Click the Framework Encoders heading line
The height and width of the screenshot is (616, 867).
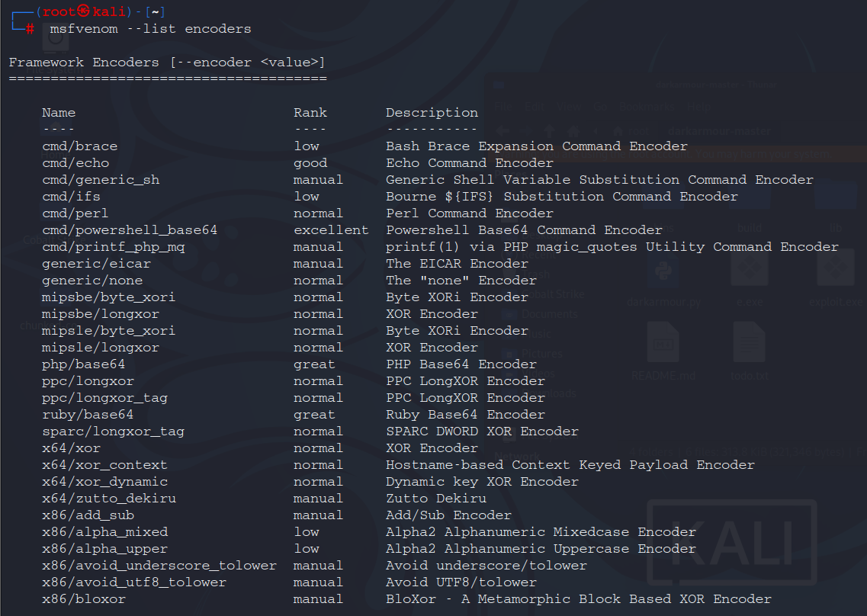167,63
